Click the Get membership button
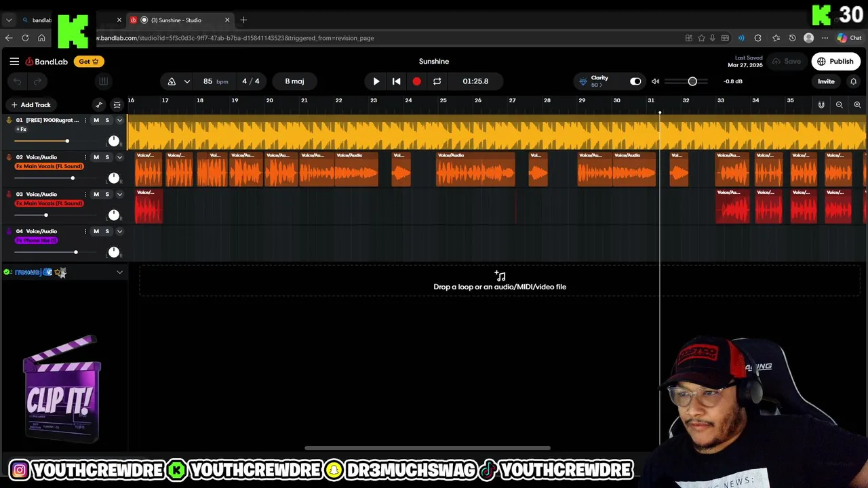 click(88, 62)
